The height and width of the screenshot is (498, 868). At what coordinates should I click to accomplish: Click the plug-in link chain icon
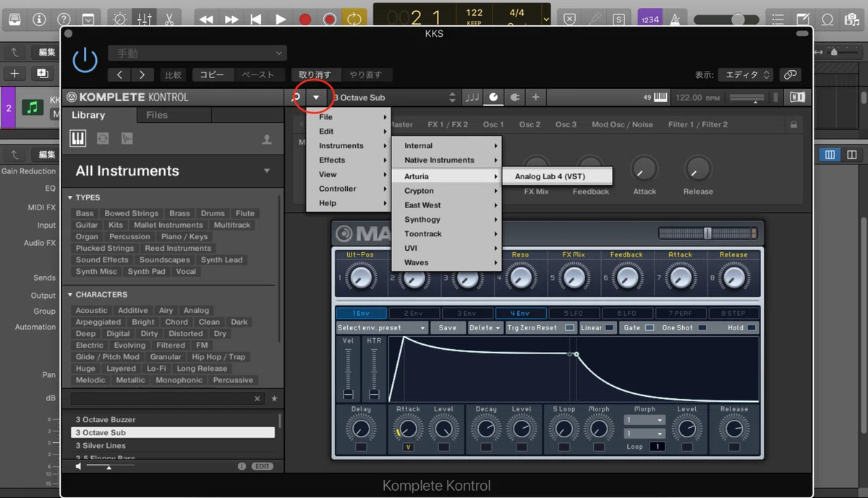coord(791,74)
